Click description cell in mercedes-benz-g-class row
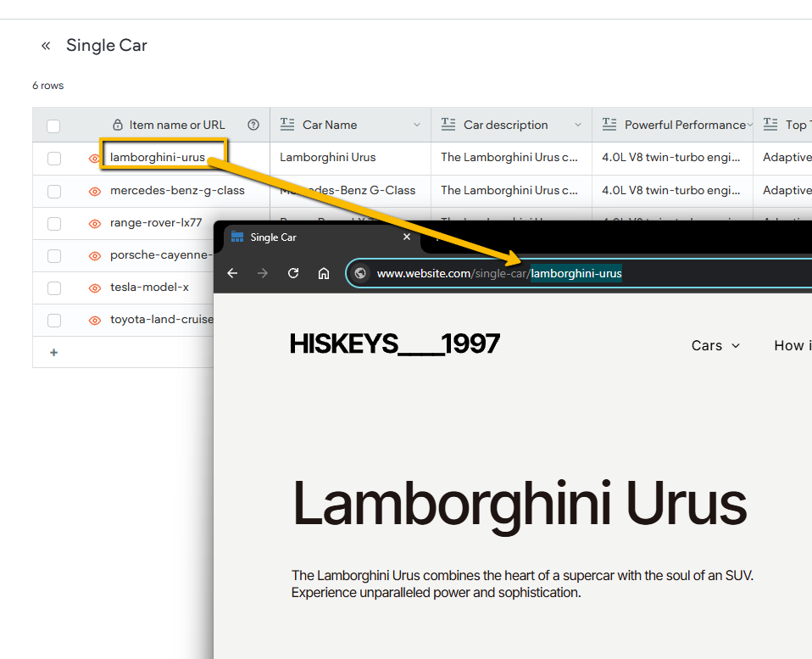The height and width of the screenshot is (659, 812). click(x=512, y=191)
